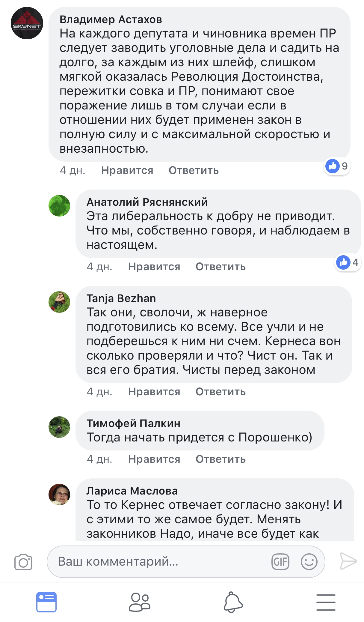The image size is (364, 622).
Task: Open the emoji picker in comment box
Action: [309, 562]
